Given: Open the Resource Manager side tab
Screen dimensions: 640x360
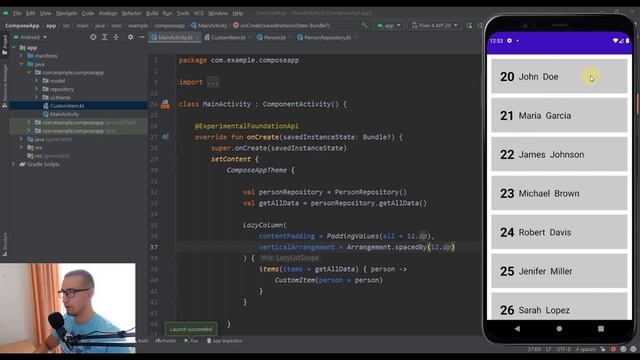Looking at the screenshot, I should pos(4,86).
